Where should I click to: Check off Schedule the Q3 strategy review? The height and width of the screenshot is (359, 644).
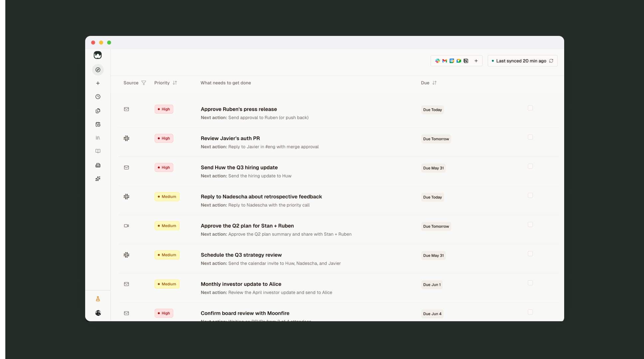pyautogui.click(x=530, y=254)
